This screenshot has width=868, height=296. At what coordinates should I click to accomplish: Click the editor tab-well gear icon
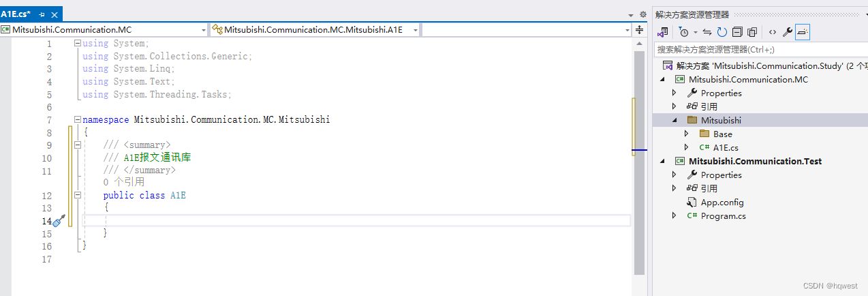pyautogui.click(x=642, y=14)
